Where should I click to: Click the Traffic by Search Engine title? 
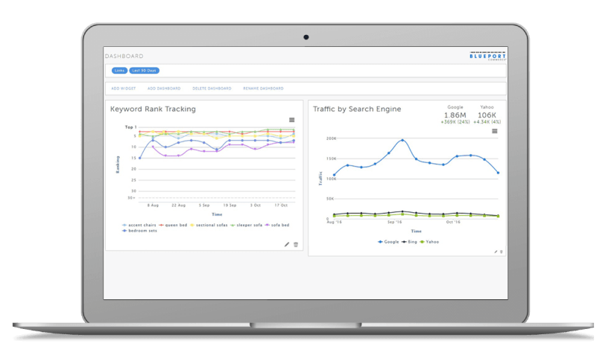click(357, 109)
